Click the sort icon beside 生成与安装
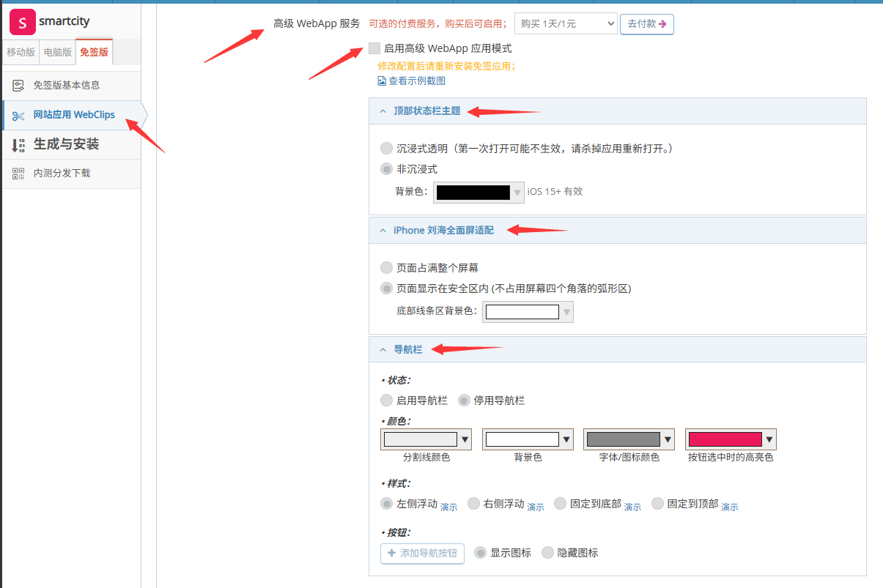The image size is (883, 588). click(x=18, y=145)
